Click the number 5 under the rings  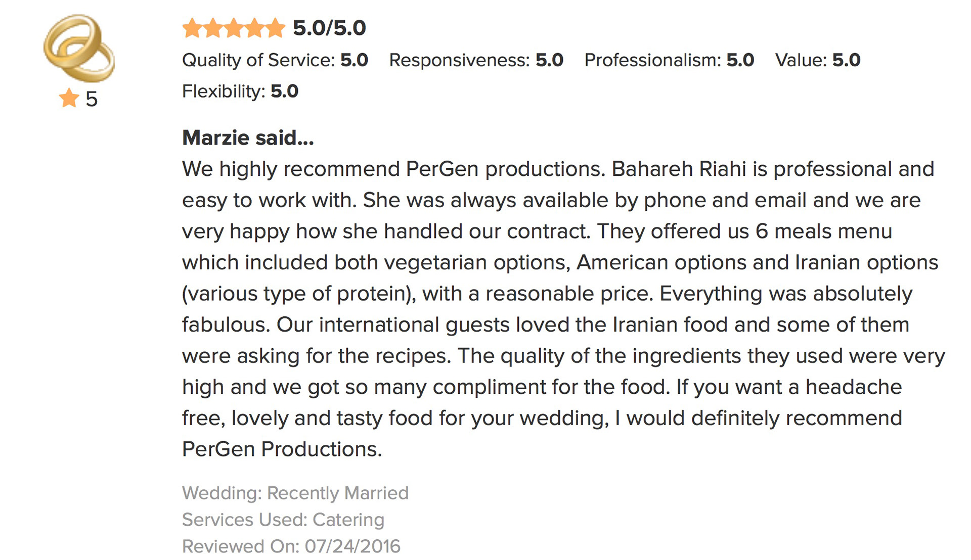92,99
